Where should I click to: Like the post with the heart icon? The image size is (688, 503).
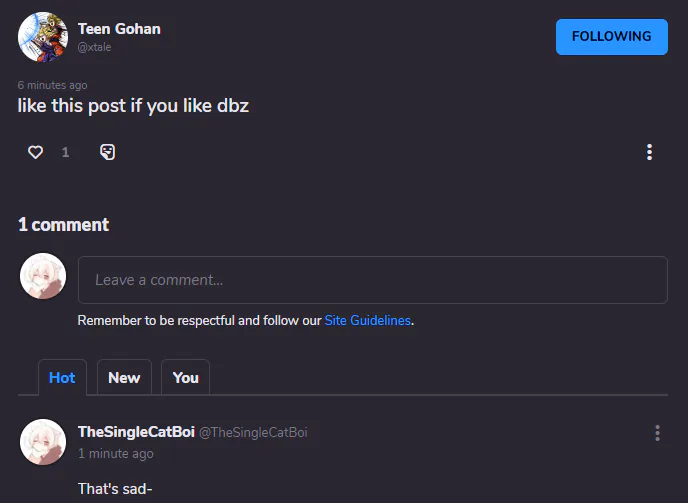tap(36, 152)
